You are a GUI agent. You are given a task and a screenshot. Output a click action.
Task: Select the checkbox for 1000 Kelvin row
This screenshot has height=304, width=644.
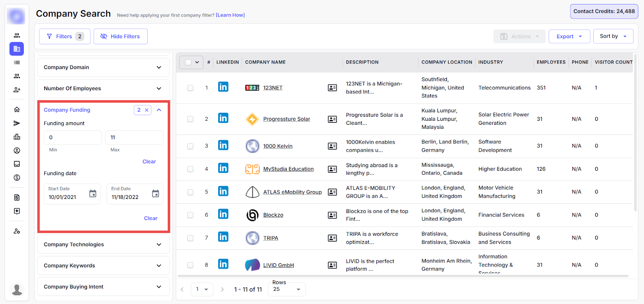point(190,146)
